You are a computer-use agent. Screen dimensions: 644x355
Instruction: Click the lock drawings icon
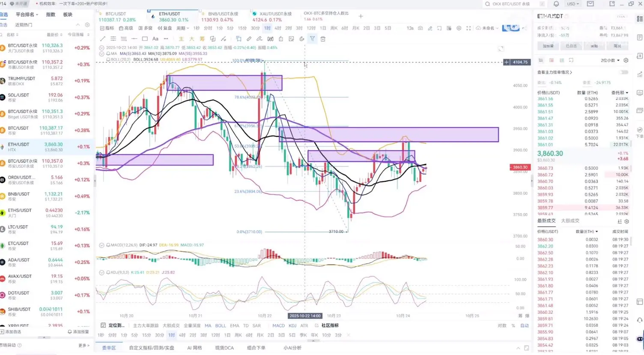(281, 39)
